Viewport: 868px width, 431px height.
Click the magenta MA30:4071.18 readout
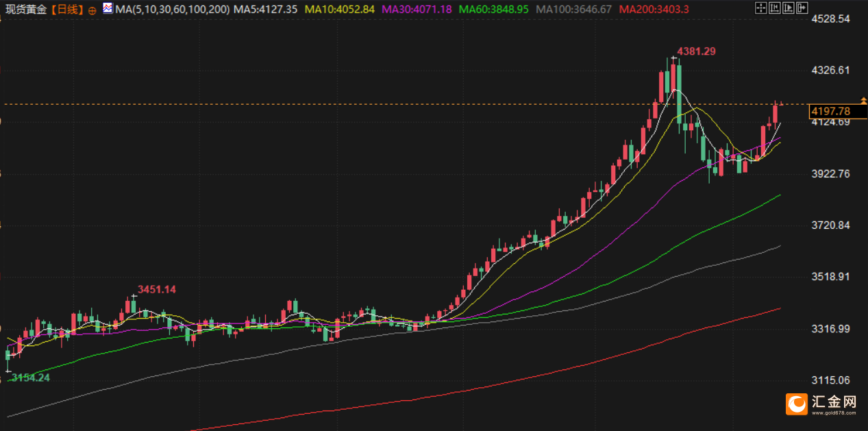coord(417,10)
